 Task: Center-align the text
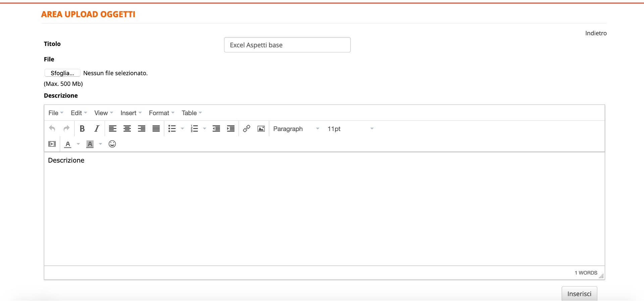tap(127, 129)
